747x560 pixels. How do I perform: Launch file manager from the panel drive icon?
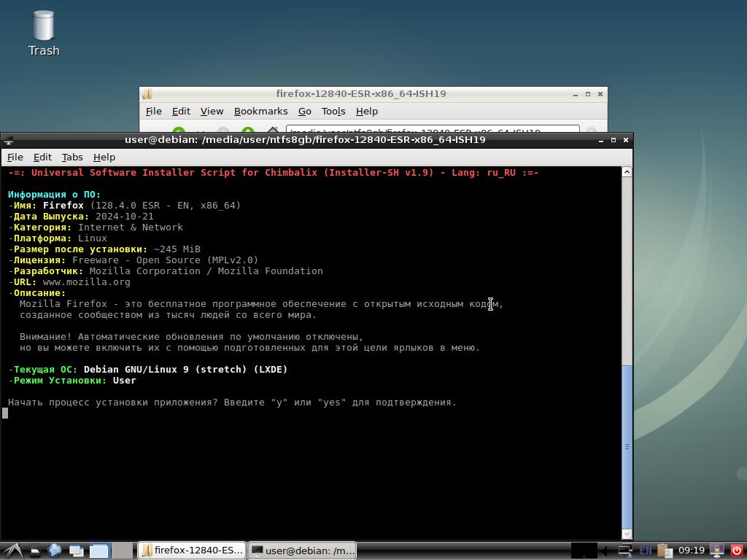(x=35, y=551)
